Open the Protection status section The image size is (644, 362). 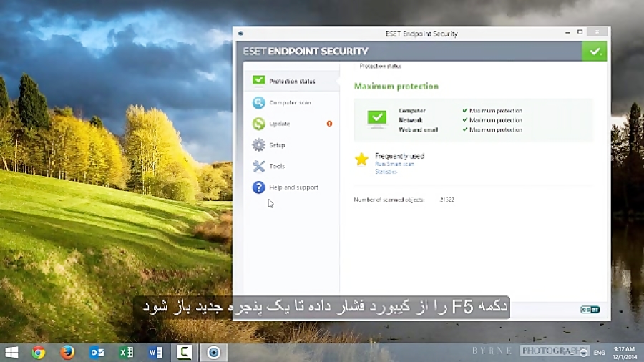click(292, 82)
